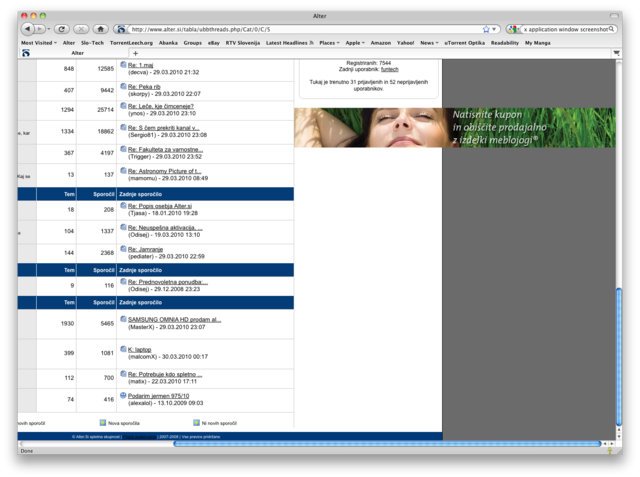Open 'Re: Neuspešna aktivacija...' link
Viewport: 640px width, 477px height.
click(165, 228)
